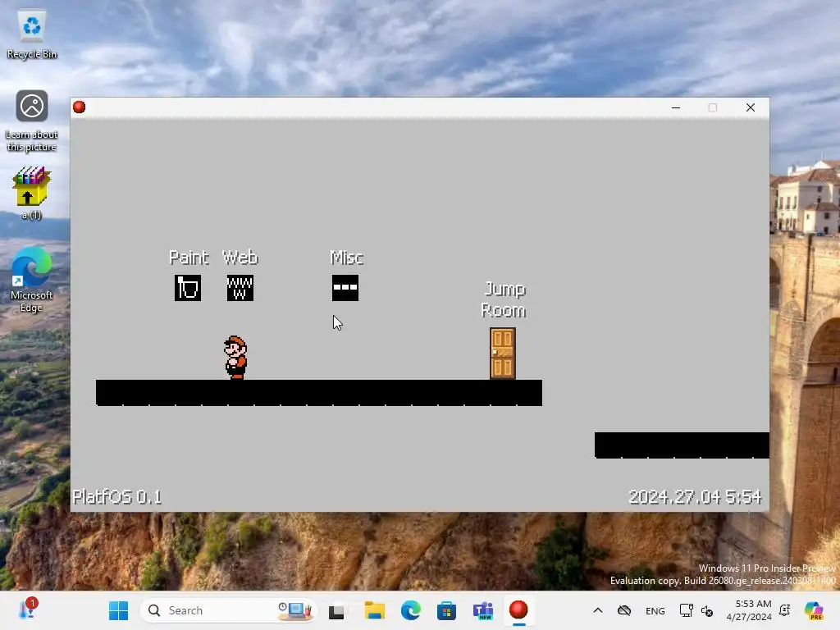Minimize the PlatfOS window
This screenshot has width=840, height=630.
tap(676, 107)
